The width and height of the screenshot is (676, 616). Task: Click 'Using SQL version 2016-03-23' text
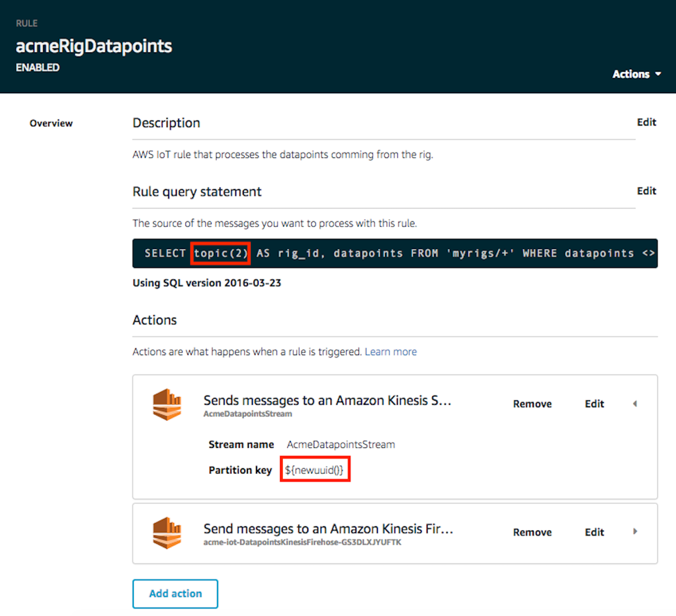click(207, 283)
